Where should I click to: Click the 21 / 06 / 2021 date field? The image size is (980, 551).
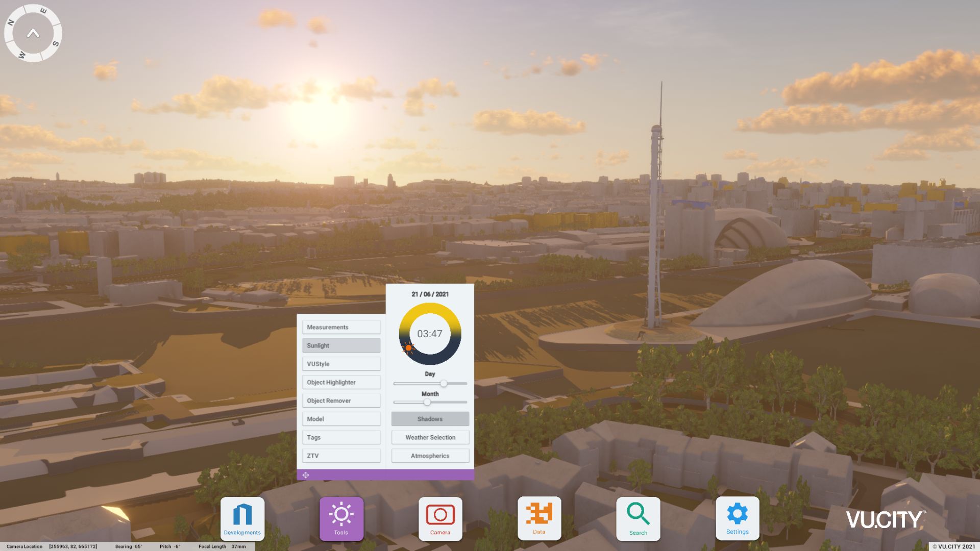pos(430,294)
